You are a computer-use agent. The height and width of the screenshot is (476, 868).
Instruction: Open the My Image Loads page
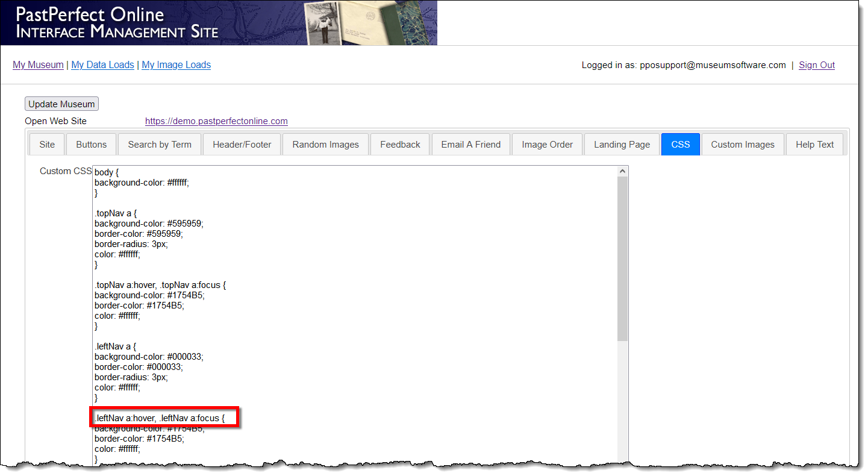point(176,64)
